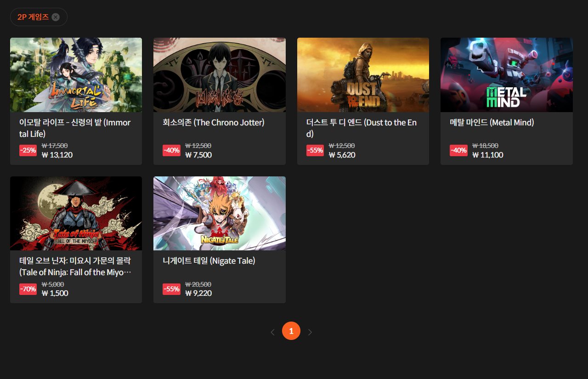Open The Chrono Jotter cover image

pyautogui.click(x=220, y=75)
